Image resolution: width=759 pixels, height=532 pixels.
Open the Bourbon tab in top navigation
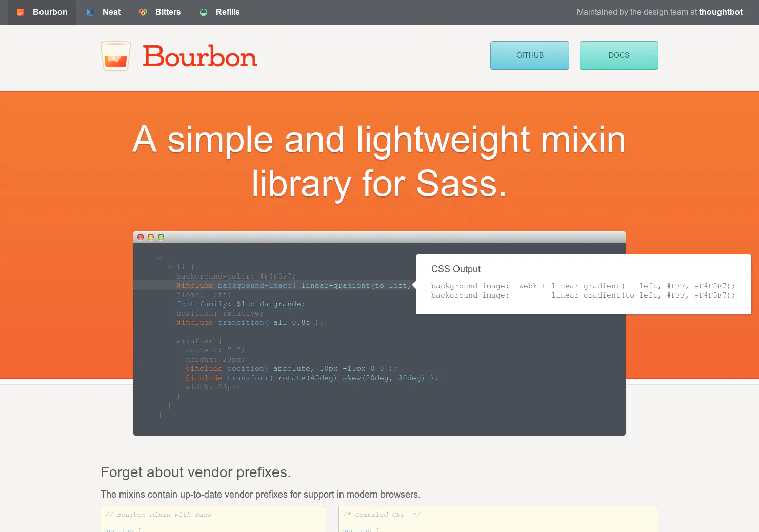(x=42, y=12)
